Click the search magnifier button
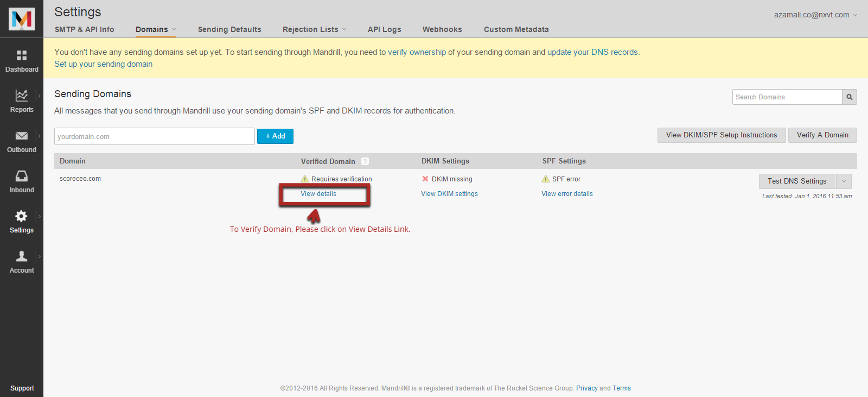868x397 pixels. [x=850, y=97]
